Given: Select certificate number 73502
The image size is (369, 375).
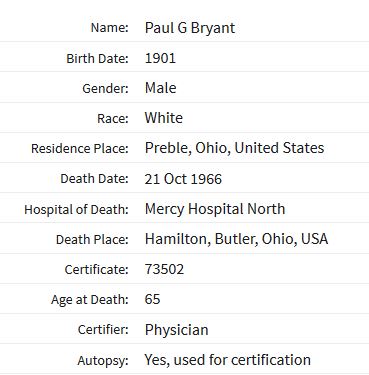Looking at the screenshot, I should tap(164, 269).
